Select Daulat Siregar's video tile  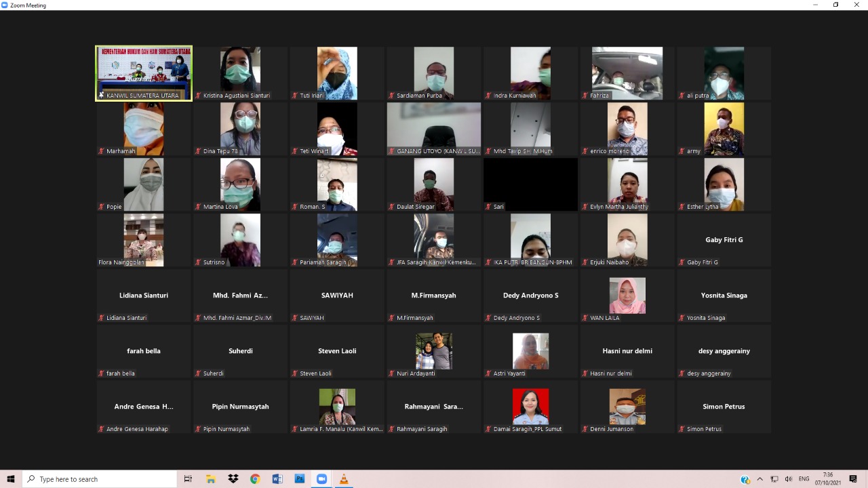point(434,184)
